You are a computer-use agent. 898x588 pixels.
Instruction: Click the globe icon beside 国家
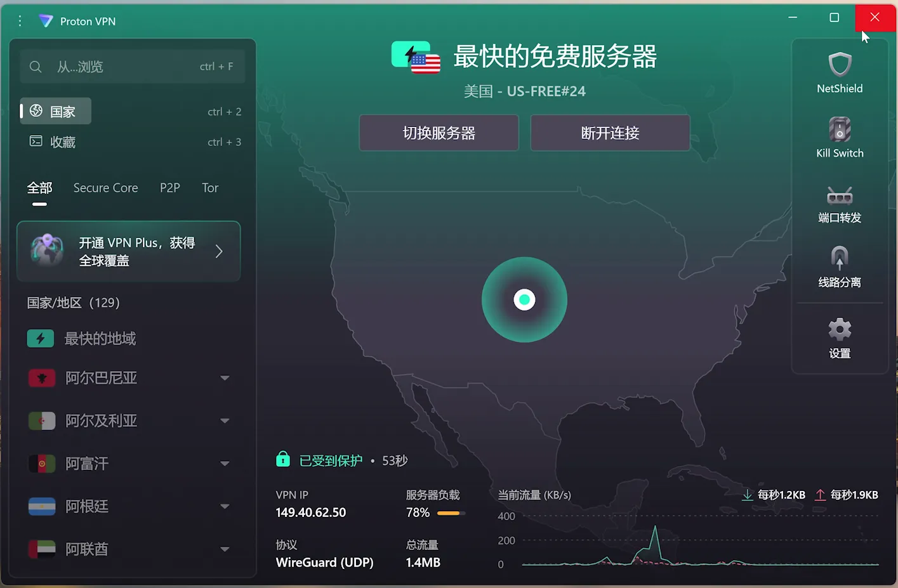click(x=36, y=111)
